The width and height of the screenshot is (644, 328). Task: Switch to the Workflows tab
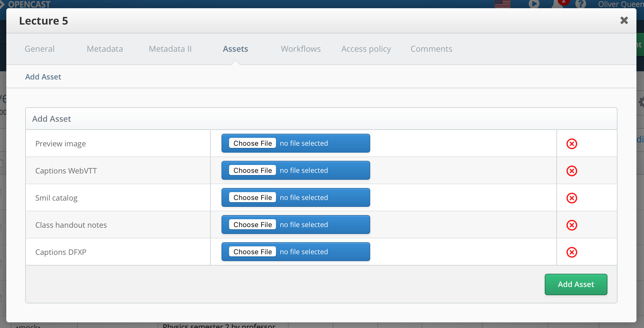coord(301,49)
